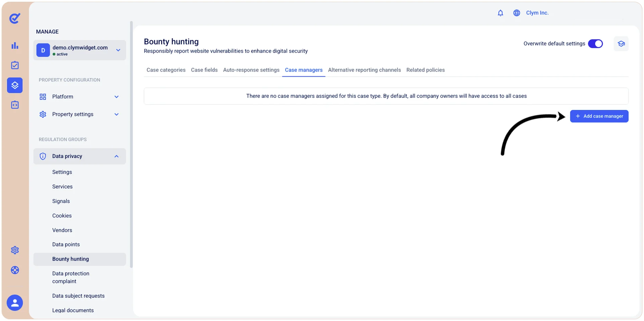The width and height of the screenshot is (644, 321).
Task: Open the graduation cap tutorial icon
Action: coord(621,44)
